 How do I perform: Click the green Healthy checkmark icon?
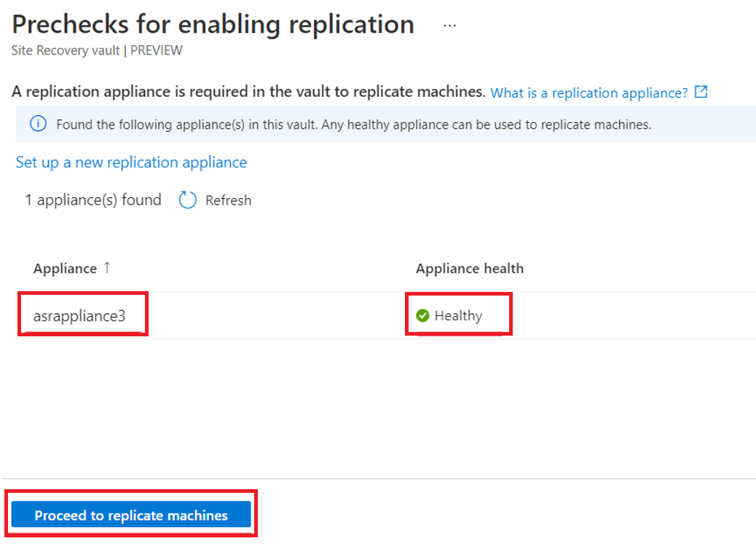point(422,315)
